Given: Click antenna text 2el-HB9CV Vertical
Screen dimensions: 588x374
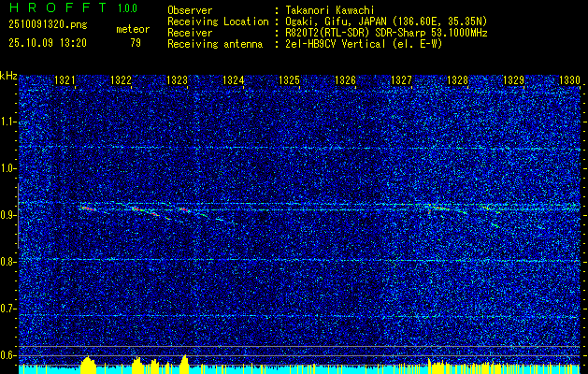Looking at the screenshot, I should coord(336,44).
